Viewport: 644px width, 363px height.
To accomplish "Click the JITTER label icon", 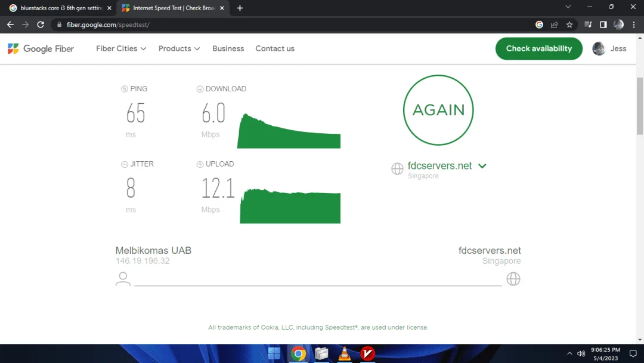I will tap(125, 164).
